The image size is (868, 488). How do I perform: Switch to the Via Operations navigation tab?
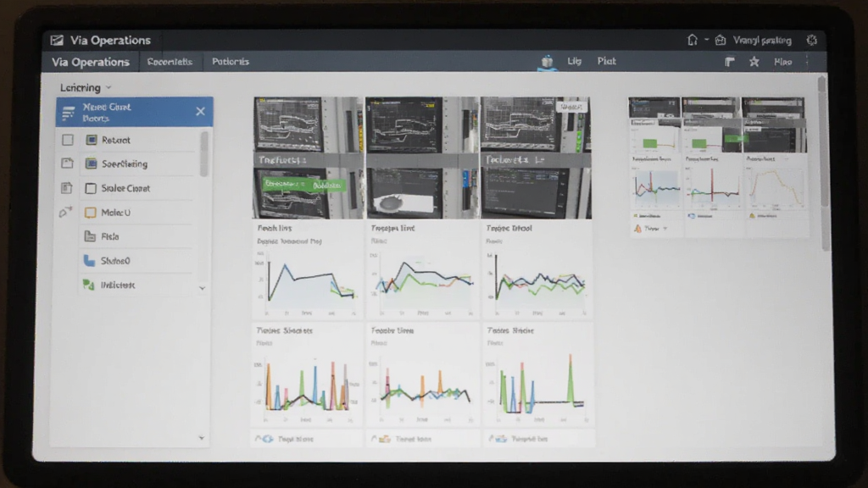(x=90, y=62)
